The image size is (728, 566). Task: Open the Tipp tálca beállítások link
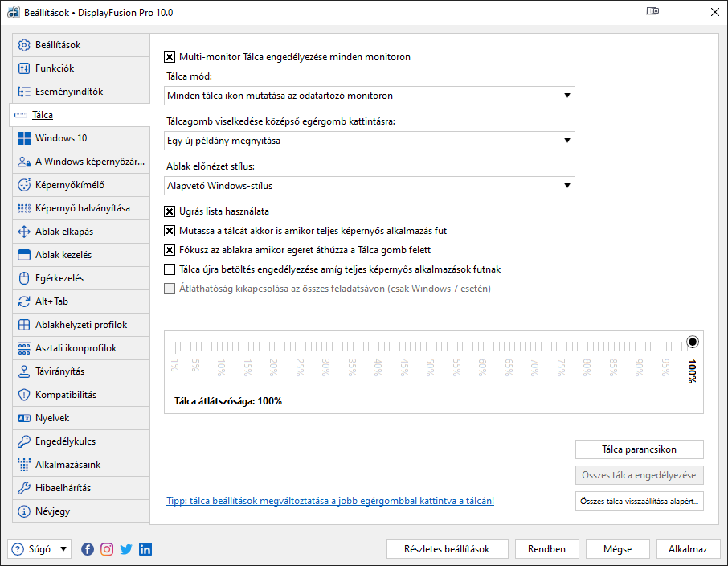point(330,501)
